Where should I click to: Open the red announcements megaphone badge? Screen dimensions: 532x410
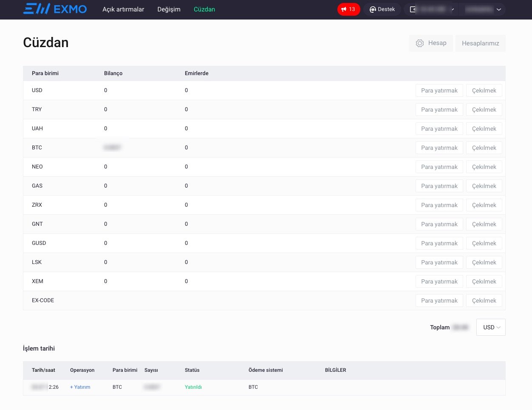(348, 9)
